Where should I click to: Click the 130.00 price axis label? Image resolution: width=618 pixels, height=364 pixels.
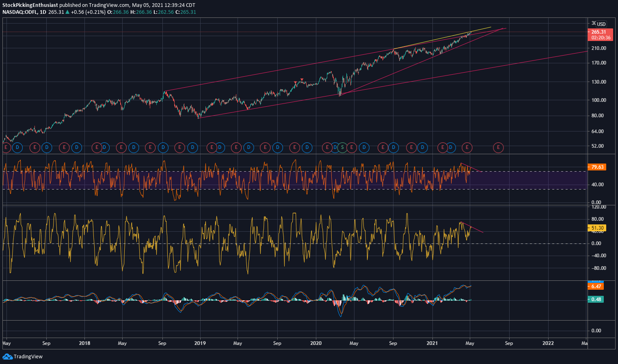point(599,82)
